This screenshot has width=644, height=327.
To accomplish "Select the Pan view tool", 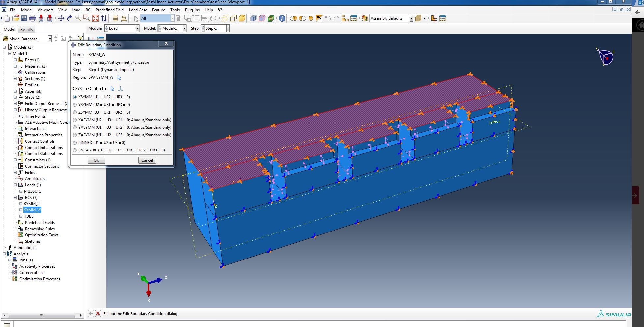I will tap(61, 18).
